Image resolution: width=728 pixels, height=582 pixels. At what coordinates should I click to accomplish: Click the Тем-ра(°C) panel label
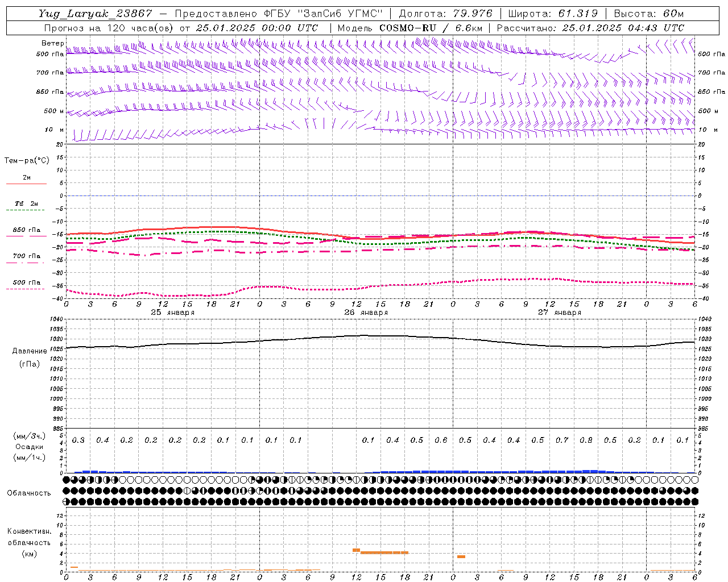point(27,161)
